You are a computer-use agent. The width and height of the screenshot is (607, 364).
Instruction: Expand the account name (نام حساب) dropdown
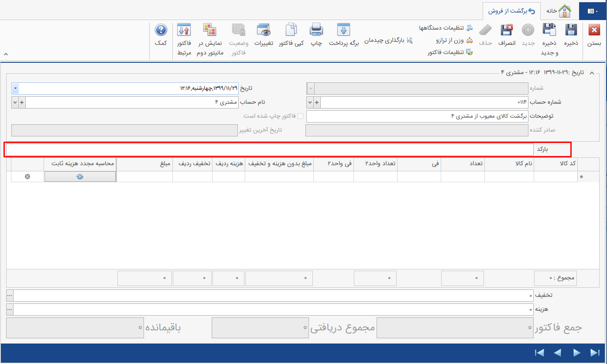coord(15,102)
